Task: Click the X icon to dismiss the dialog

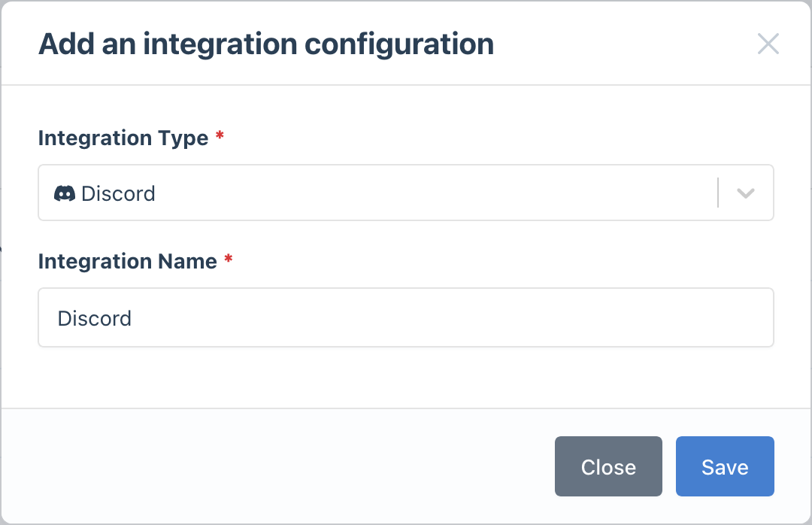Action: [768, 44]
